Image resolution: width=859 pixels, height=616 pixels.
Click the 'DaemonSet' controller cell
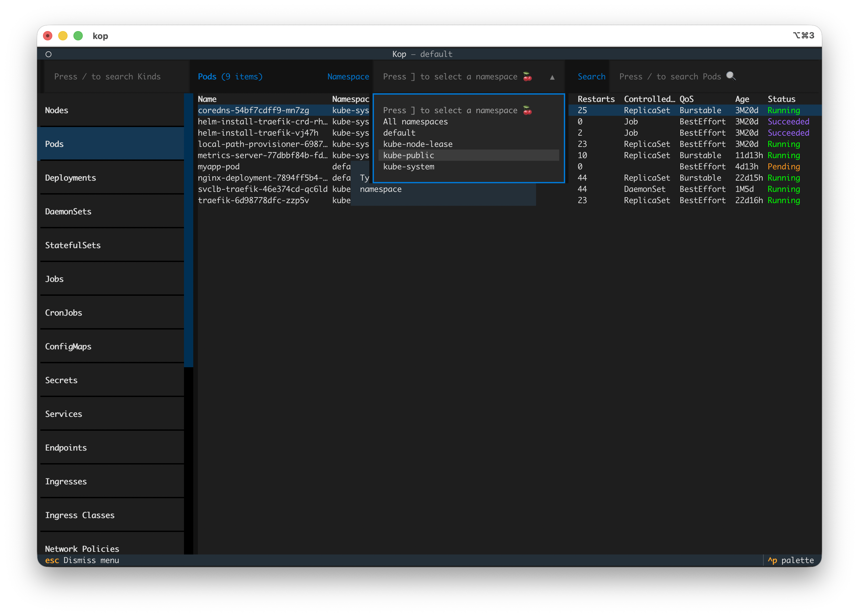click(644, 189)
